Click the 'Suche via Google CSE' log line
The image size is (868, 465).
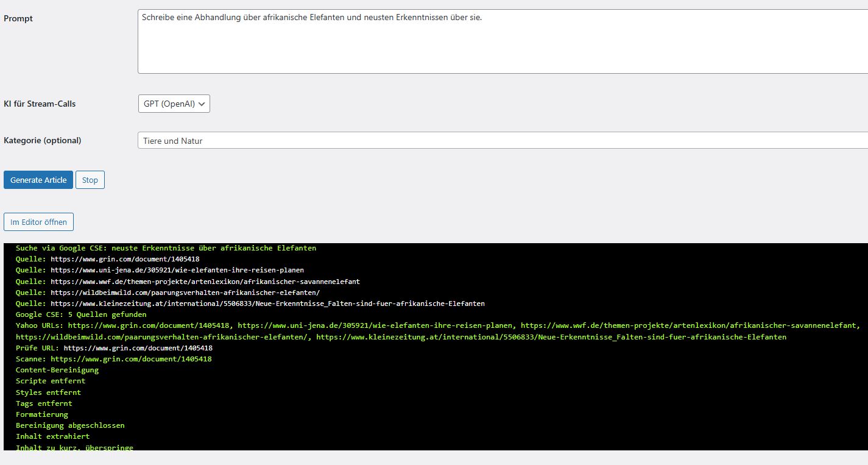(166, 248)
